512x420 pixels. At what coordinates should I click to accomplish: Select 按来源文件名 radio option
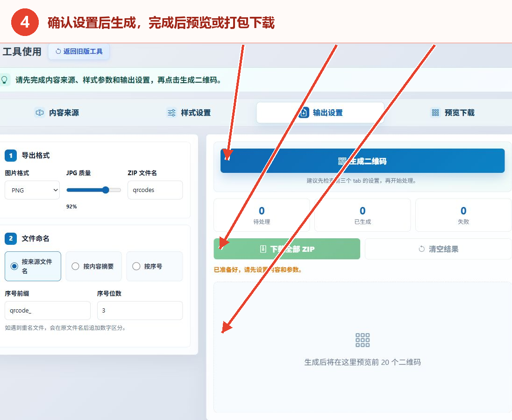click(33, 266)
